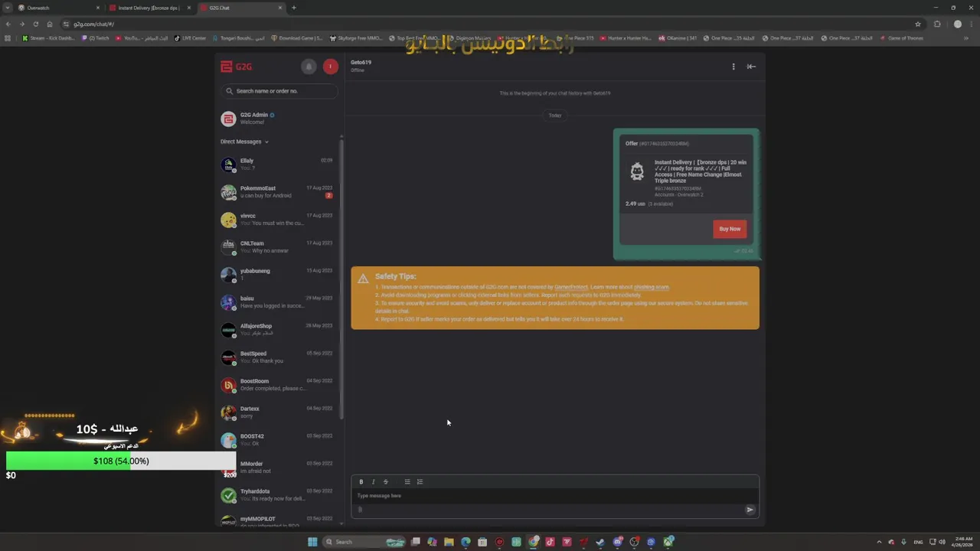The image size is (980, 551).
Task: Open the vivvcc conversation
Action: point(279,220)
